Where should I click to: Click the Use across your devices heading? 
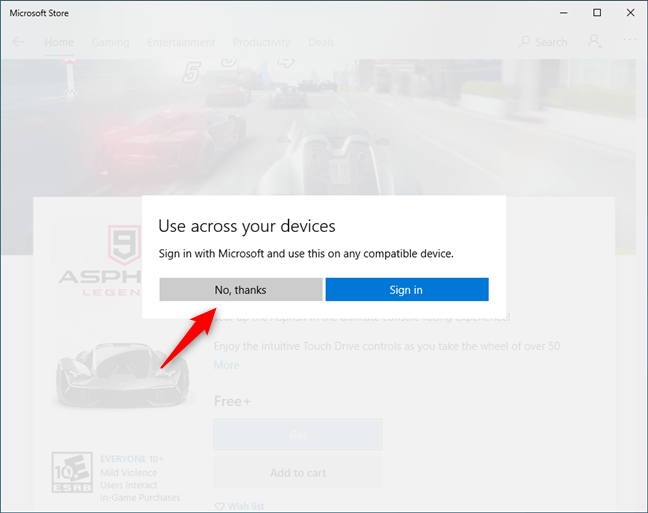tap(247, 226)
